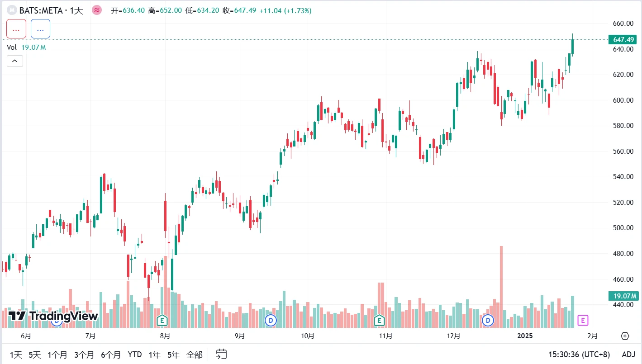Click the 540.00 price axis label

coord(623,177)
